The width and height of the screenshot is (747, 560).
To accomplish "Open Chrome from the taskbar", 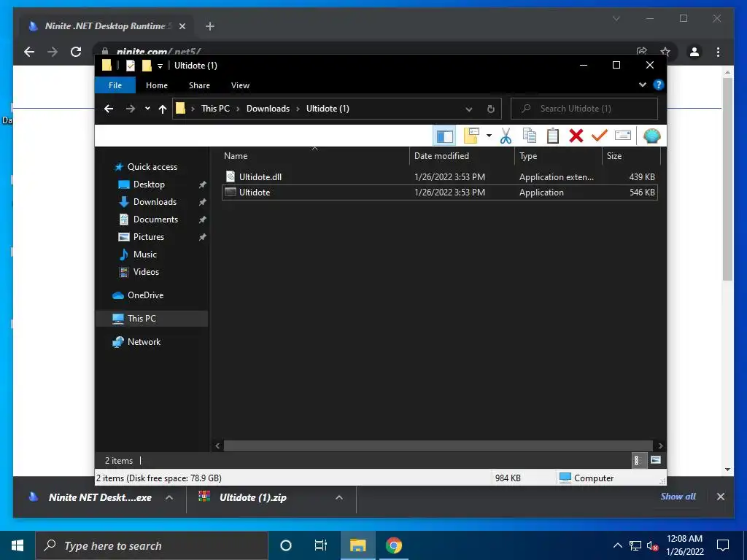I will point(394,545).
